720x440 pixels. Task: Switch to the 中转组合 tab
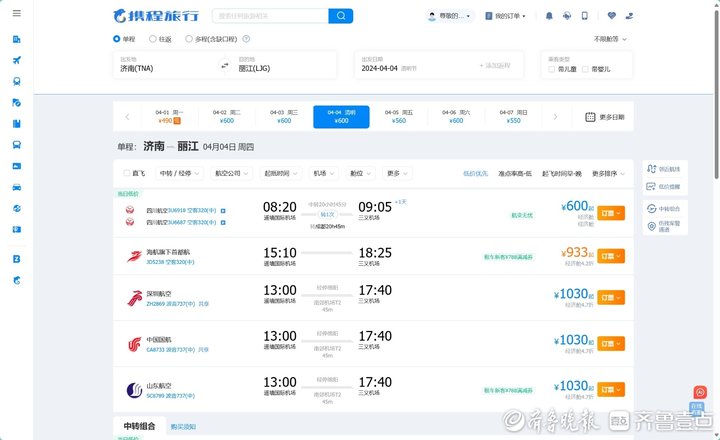click(x=134, y=426)
